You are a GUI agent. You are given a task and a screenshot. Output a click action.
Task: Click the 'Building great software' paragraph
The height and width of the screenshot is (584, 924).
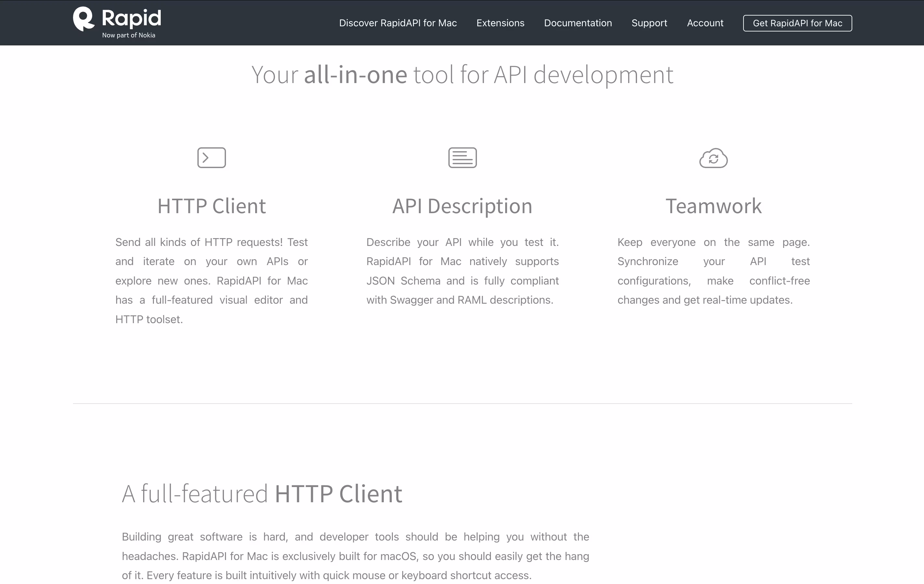pyautogui.click(x=355, y=556)
